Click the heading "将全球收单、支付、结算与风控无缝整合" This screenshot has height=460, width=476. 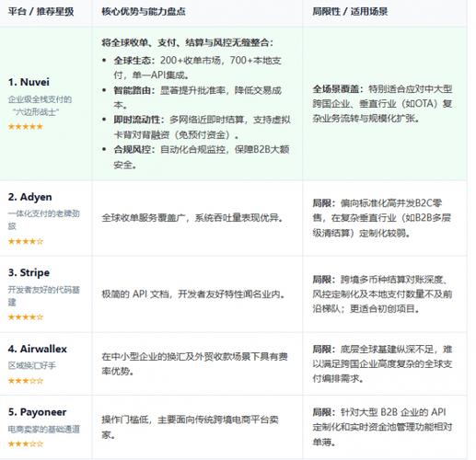(x=187, y=42)
